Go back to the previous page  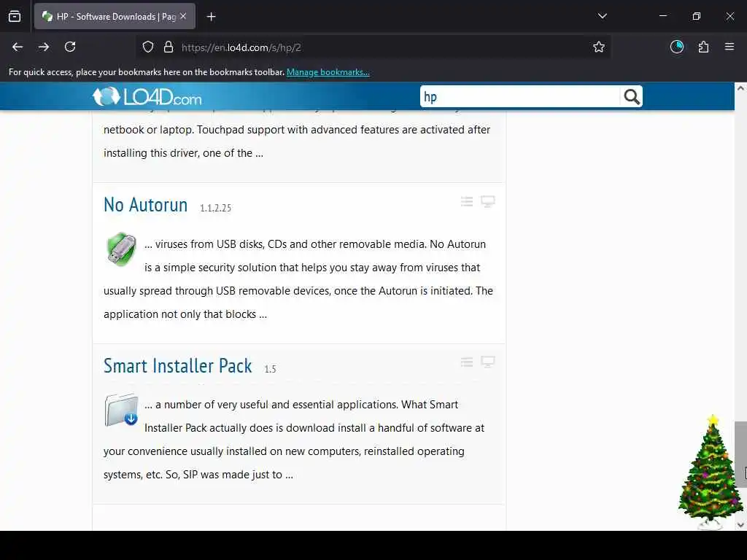pyautogui.click(x=18, y=47)
